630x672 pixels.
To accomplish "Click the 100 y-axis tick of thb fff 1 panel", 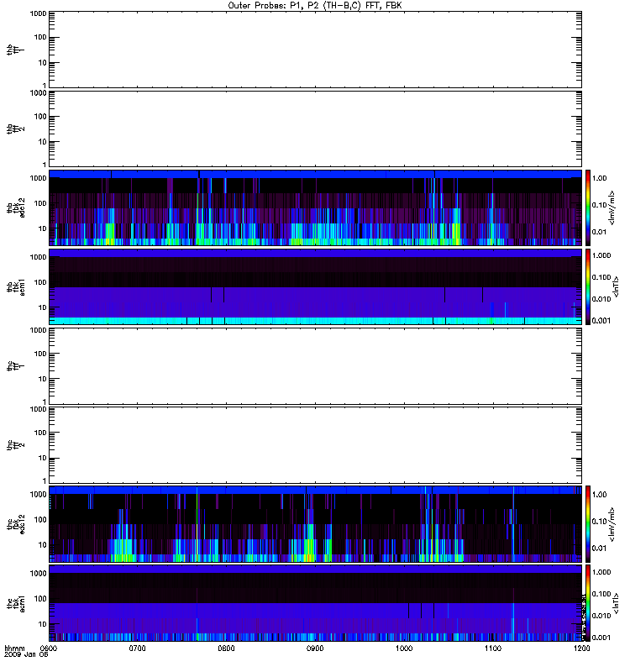I will tap(40, 37).
